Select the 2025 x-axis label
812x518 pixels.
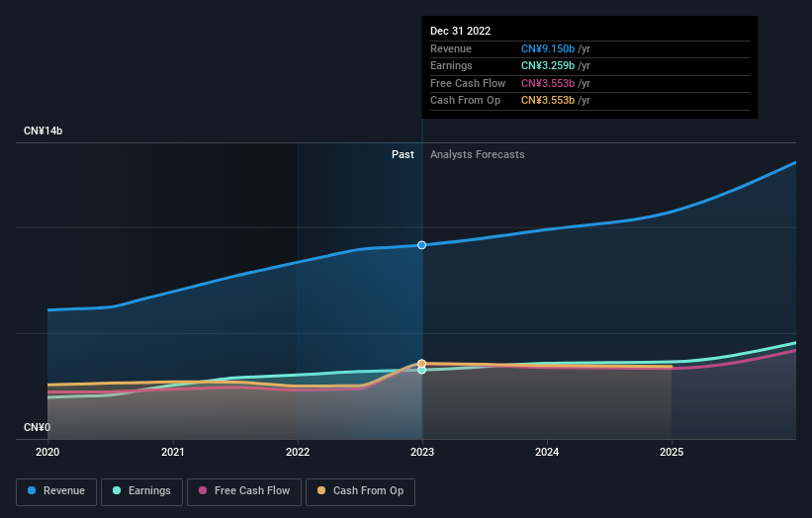pos(672,453)
